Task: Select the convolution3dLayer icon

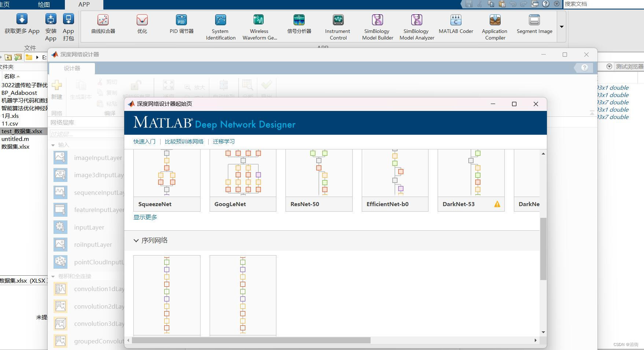Action: tap(60, 324)
